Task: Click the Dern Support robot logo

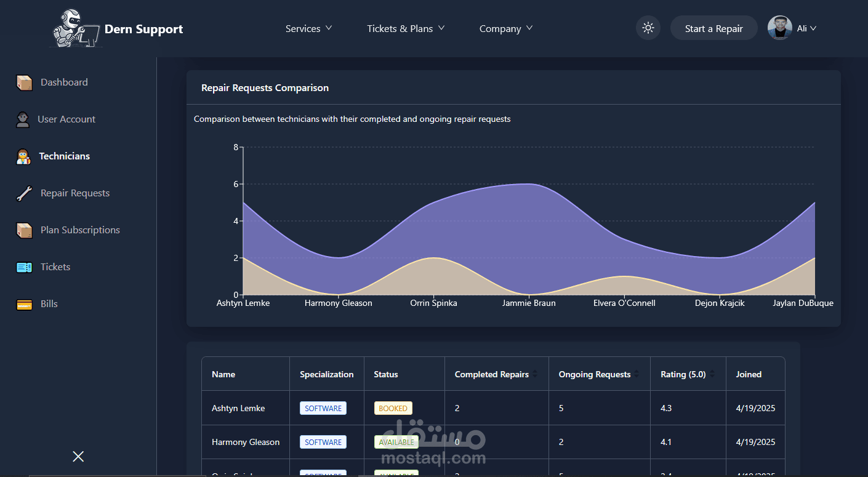Action: click(x=74, y=28)
